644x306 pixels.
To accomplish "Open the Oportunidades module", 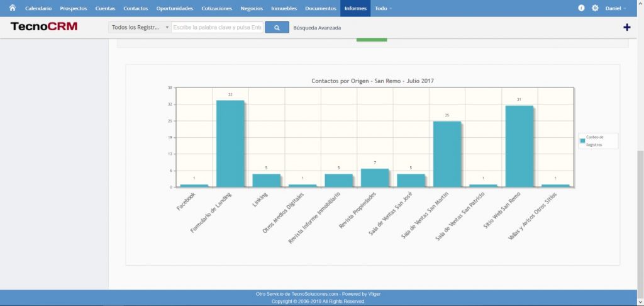I will tap(174, 8).
